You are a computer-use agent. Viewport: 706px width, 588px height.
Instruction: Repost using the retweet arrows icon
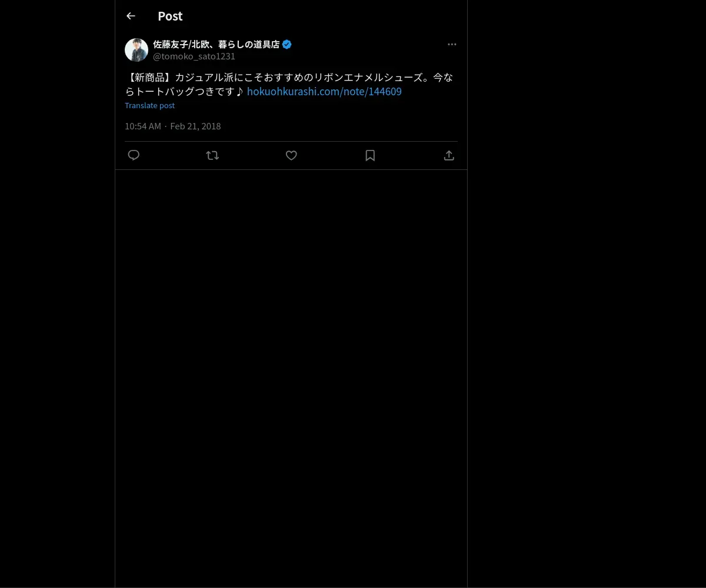pos(212,155)
